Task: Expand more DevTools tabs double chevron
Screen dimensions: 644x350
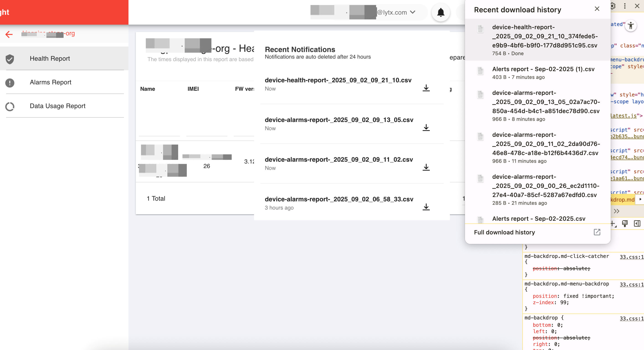Action: click(x=616, y=211)
